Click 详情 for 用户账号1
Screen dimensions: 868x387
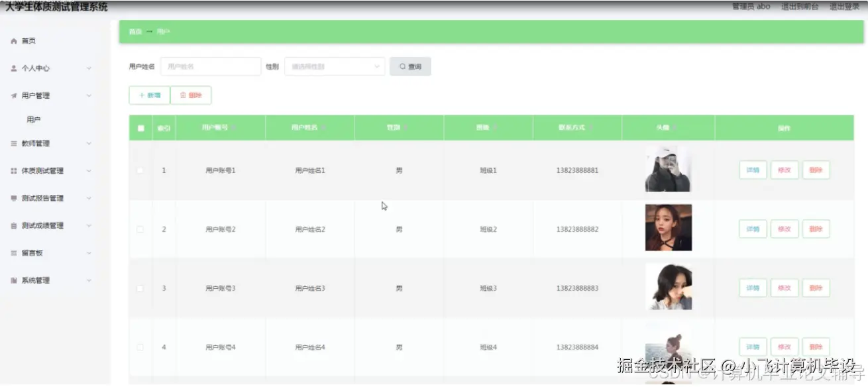(753, 170)
